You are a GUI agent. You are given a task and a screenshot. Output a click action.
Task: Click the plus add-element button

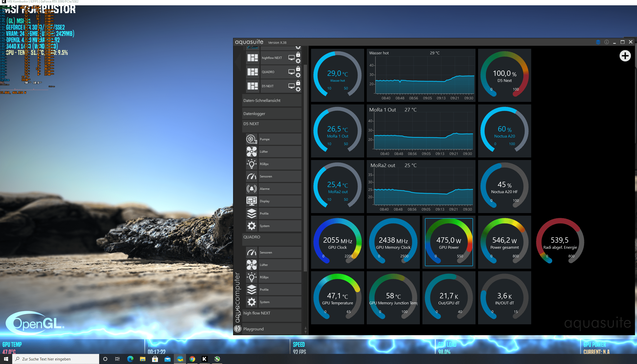[x=625, y=56]
